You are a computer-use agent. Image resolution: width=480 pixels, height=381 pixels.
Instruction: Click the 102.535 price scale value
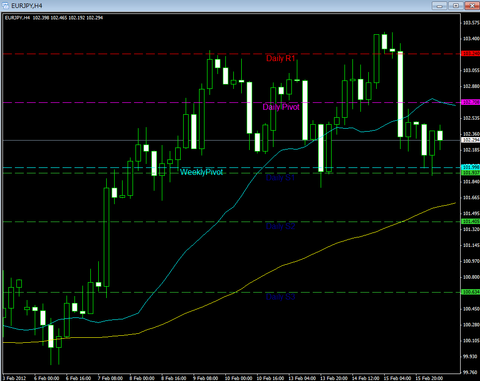tap(471, 118)
